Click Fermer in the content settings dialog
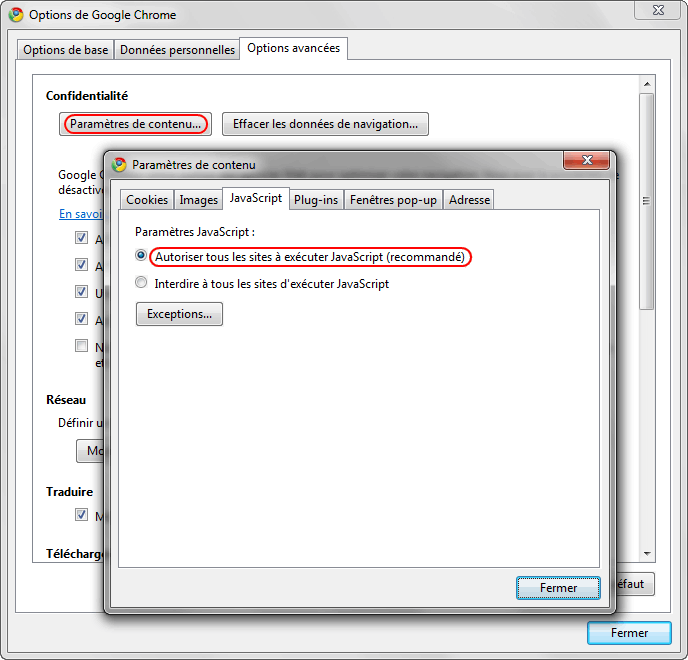688x660 pixels. (x=558, y=588)
